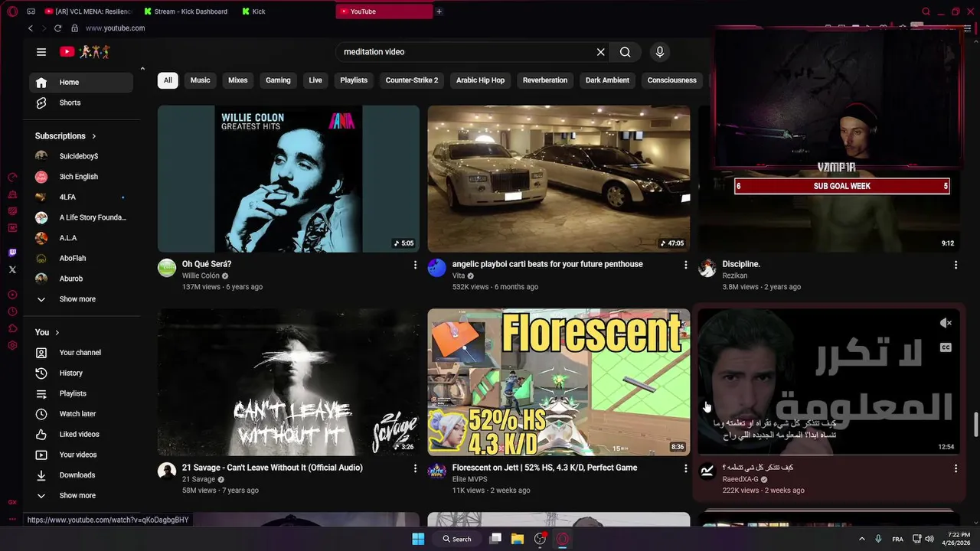Open a new browser tab
Image resolution: width=980 pixels, height=551 pixels.
[x=439, y=11]
